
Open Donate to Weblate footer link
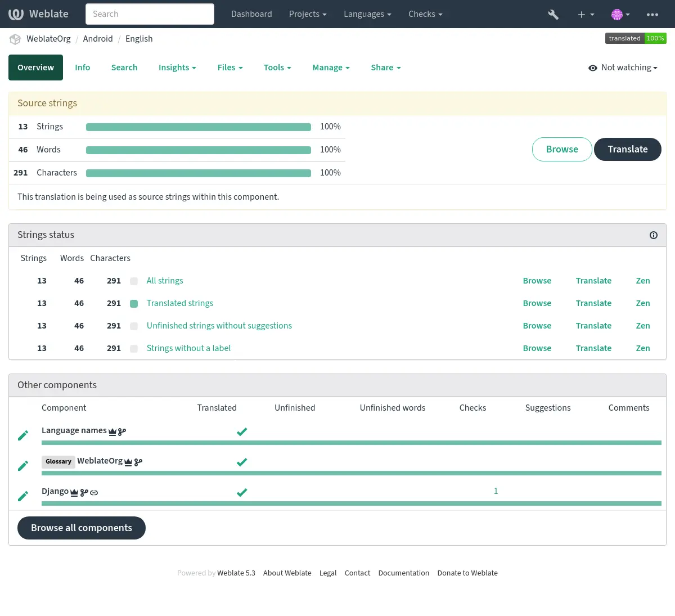(x=467, y=573)
